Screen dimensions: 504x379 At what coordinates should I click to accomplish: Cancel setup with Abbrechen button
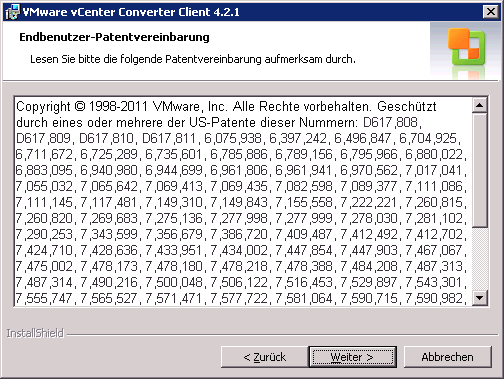[x=447, y=357]
